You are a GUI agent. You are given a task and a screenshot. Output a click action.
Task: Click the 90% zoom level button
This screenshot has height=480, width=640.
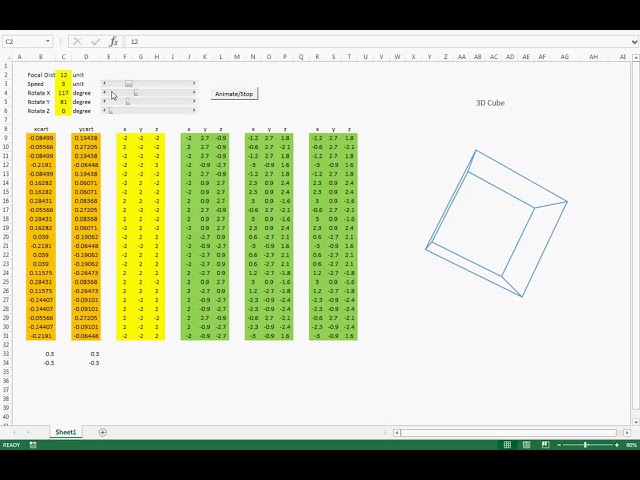631,445
